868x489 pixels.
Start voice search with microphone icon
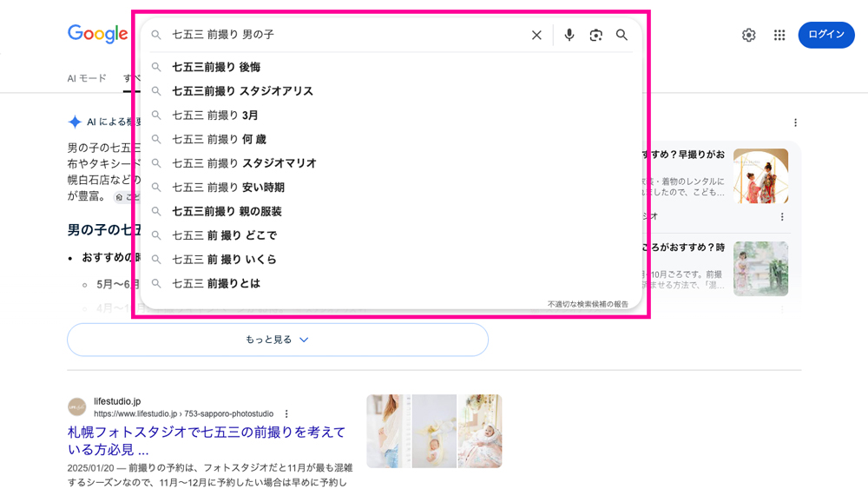click(569, 35)
